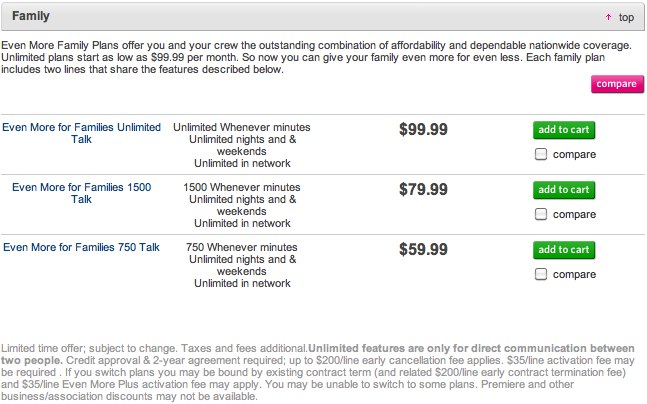
Task: Click the Family section header title
Action: coord(31,17)
